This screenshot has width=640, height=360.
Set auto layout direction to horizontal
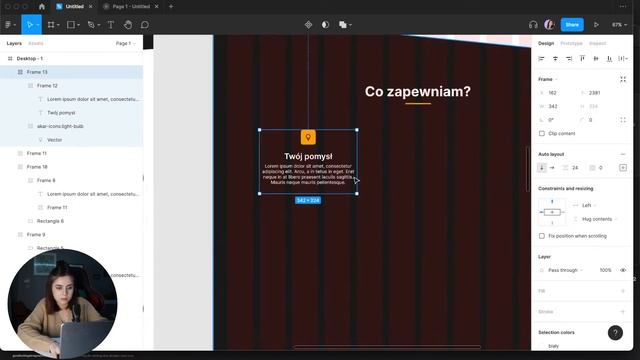click(552, 168)
